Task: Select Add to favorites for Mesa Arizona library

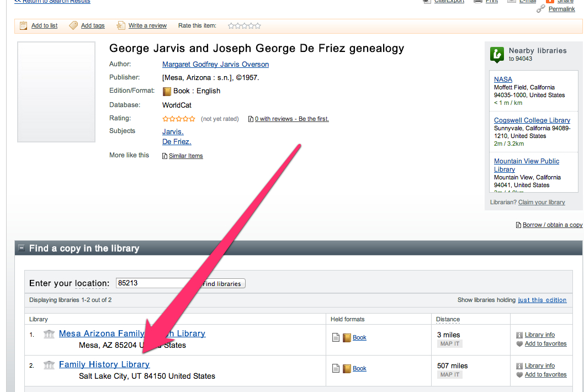Action: tap(545, 343)
